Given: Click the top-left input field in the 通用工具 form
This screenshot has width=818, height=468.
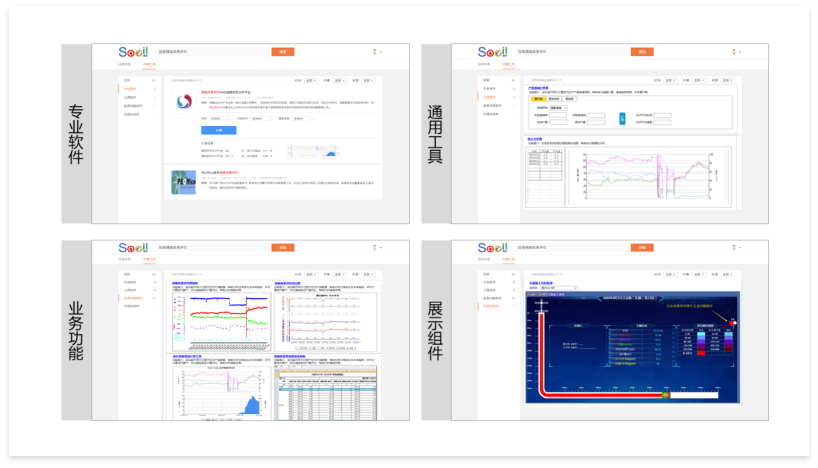Looking at the screenshot, I should pyautogui.click(x=558, y=115).
